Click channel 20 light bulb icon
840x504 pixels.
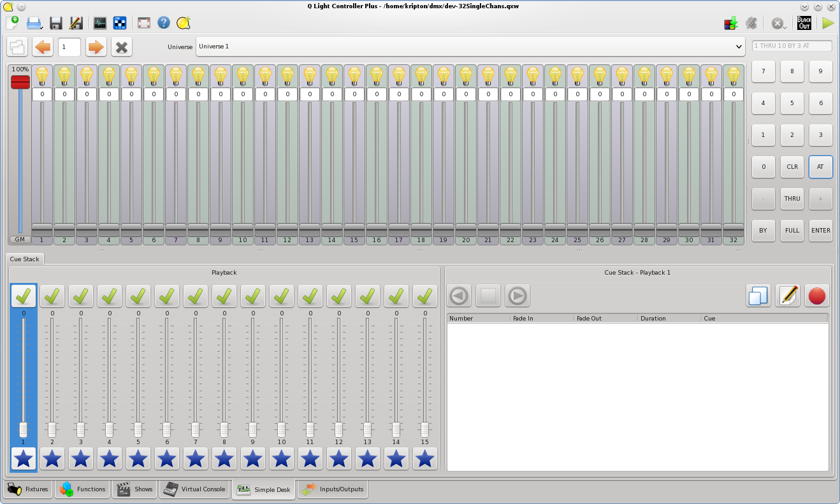pyautogui.click(x=466, y=76)
